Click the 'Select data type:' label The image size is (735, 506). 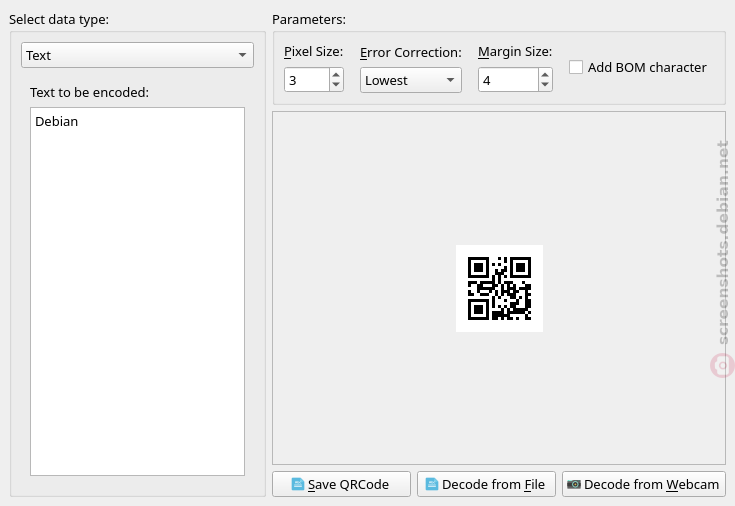point(59,20)
